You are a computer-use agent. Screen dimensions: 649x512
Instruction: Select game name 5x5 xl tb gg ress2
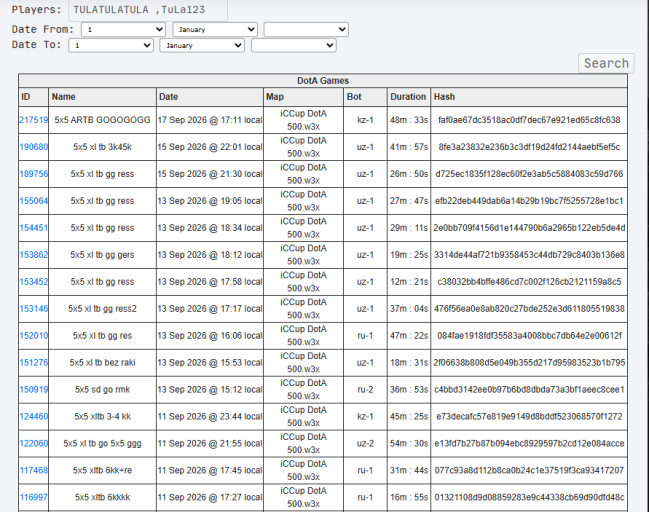[x=102, y=309]
